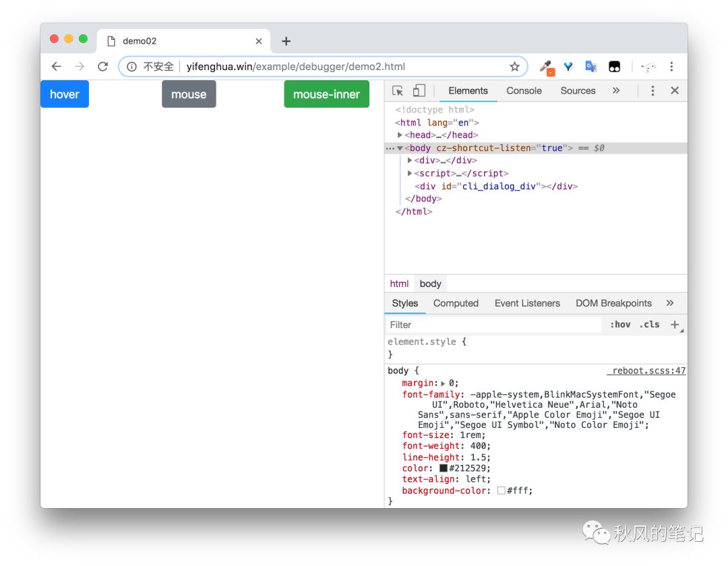Select html in the breadcrumb bar

point(399,284)
